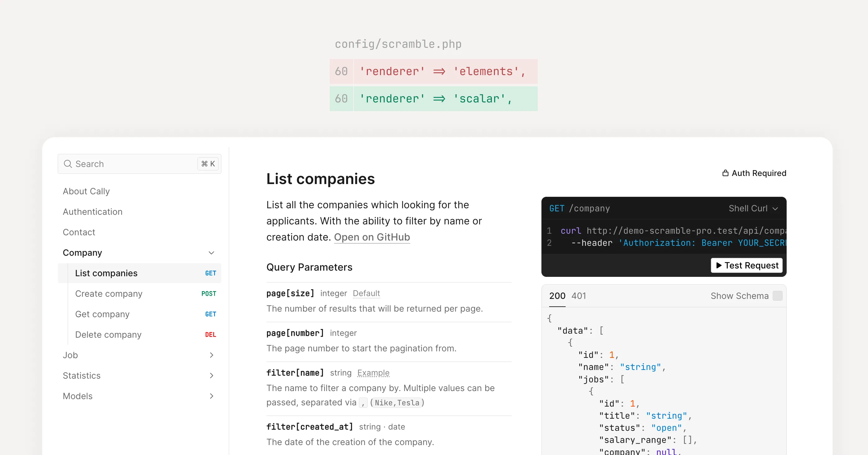Click the ⌘ K shortcut badge
Image resolution: width=868 pixels, height=455 pixels.
208,164
